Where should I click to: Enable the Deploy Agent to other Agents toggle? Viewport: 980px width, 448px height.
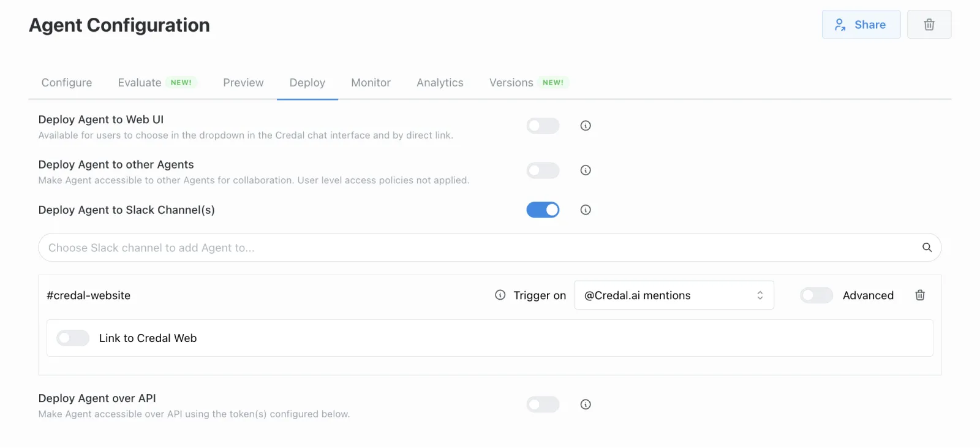[543, 170]
